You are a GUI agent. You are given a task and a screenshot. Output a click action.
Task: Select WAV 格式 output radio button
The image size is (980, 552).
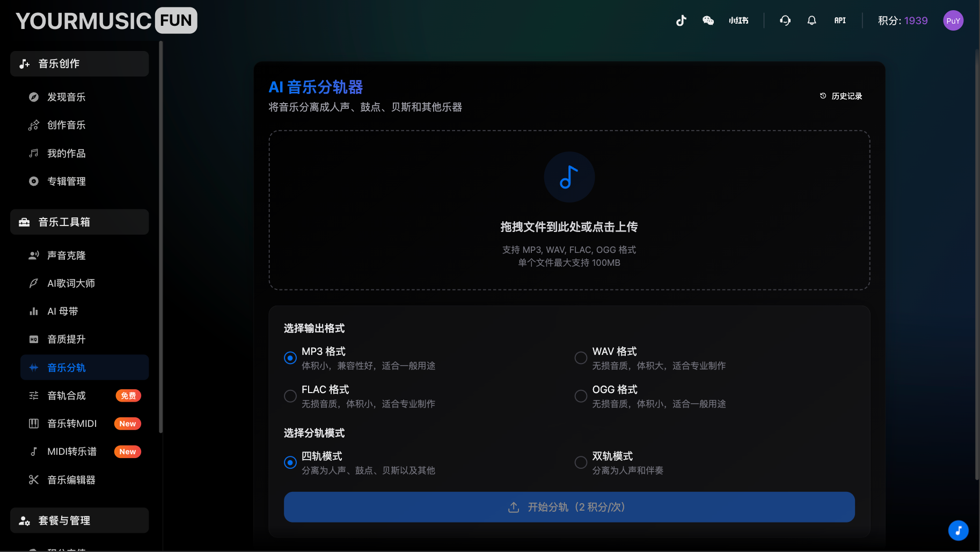coord(581,358)
